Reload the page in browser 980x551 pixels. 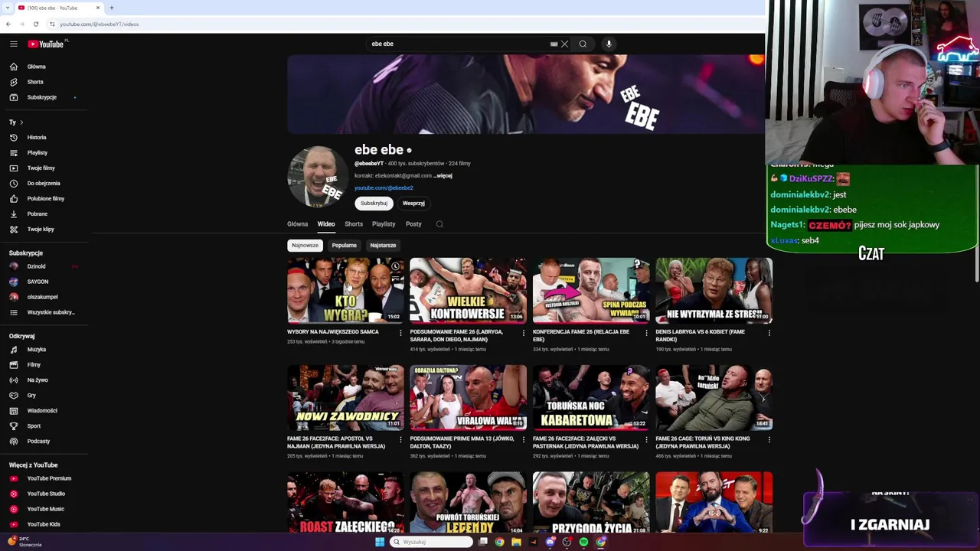pyautogui.click(x=35, y=24)
